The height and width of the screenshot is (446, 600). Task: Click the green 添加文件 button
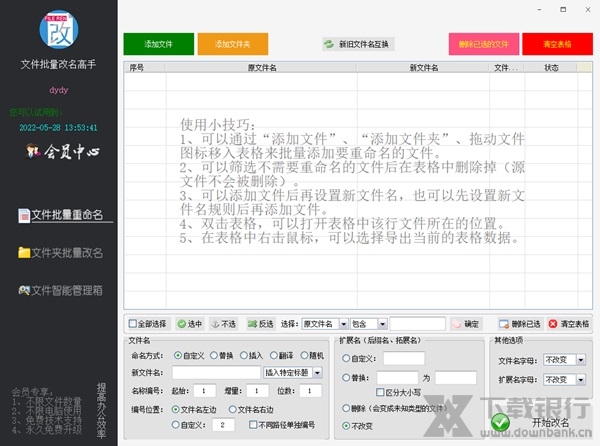pyautogui.click(x=158, y=44)
